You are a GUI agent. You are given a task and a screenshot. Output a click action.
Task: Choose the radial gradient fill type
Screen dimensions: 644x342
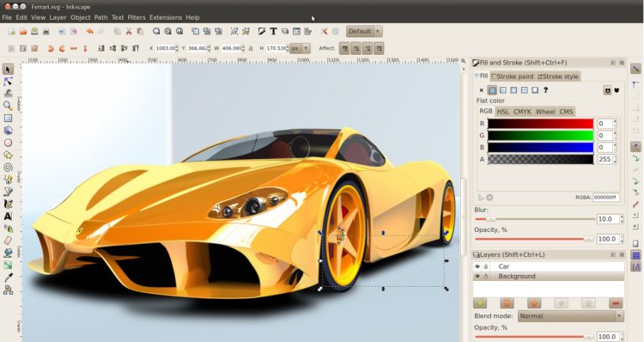tap(513, 90)
